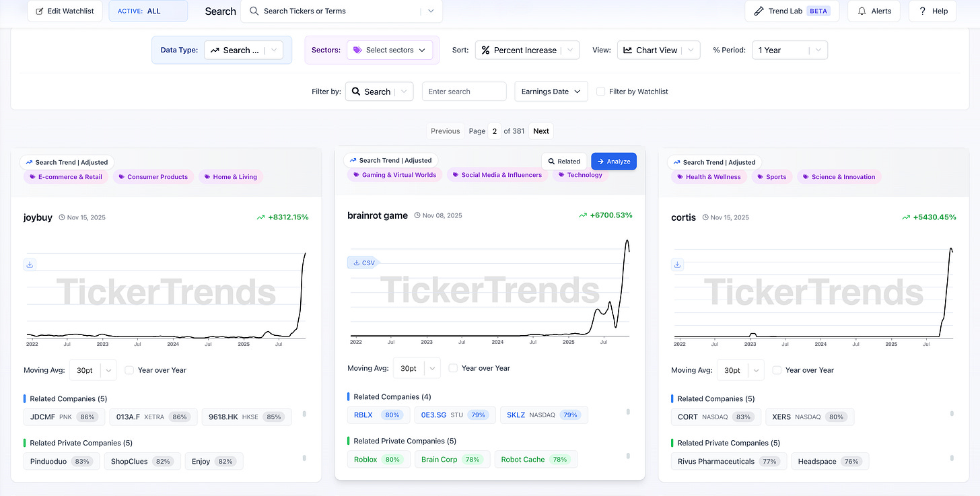Go to the Next page
The image size is (980, 496).
tap(541, 131)
